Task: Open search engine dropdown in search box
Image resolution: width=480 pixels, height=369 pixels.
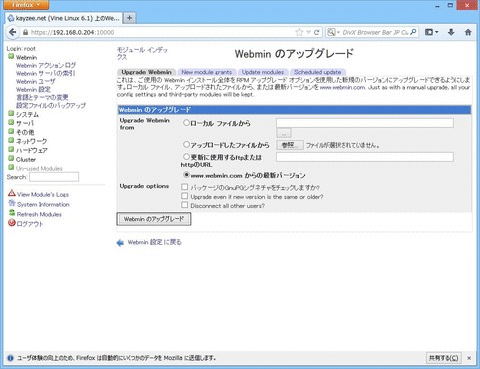Action: coord(333,32)
